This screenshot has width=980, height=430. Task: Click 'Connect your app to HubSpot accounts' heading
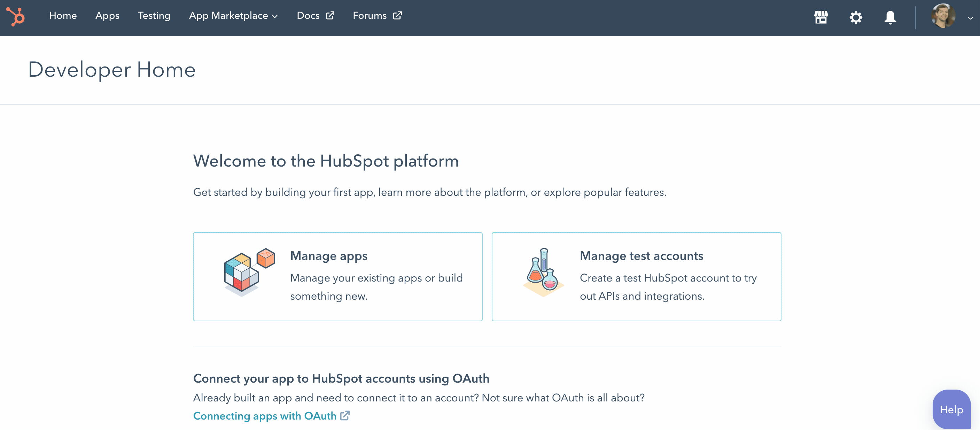tap(341, 378)
